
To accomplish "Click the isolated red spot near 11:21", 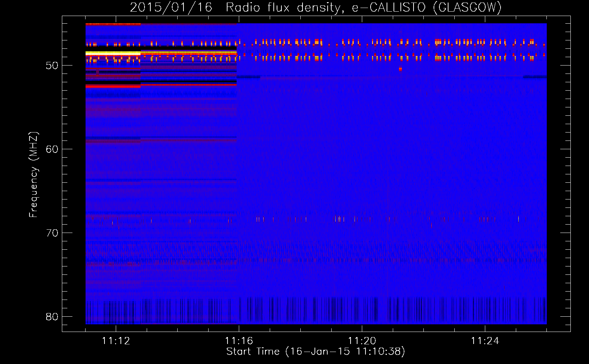I will point(400,69).
